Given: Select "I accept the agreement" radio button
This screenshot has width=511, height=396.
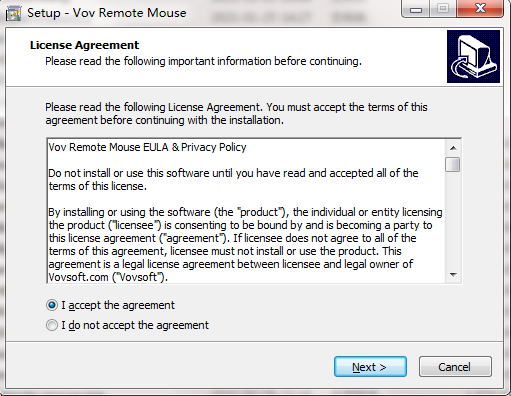Looking at the screenshot, I should [x=52, y=305].
